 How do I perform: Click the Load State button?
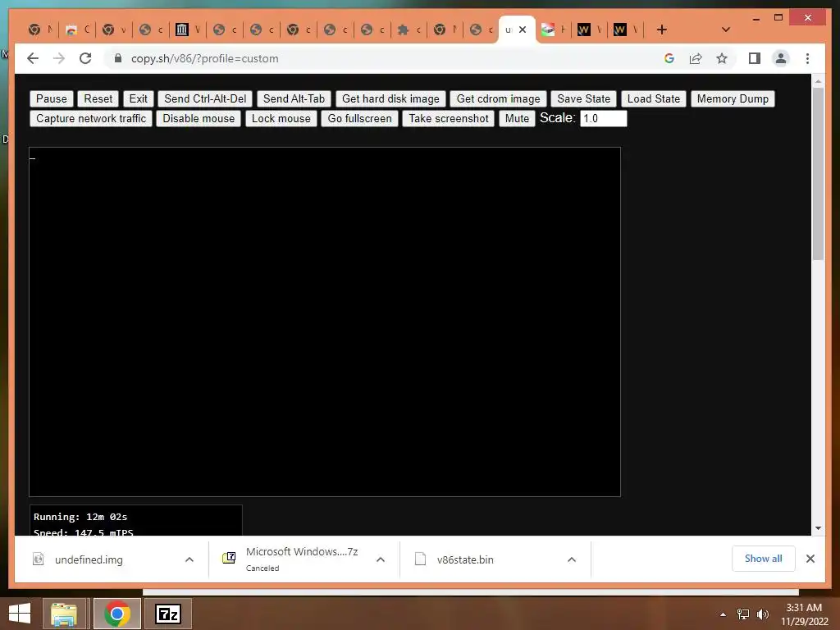654,98
